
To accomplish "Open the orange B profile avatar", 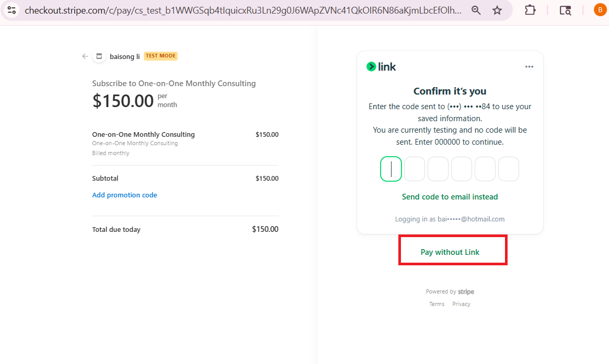I will point(600,10).
